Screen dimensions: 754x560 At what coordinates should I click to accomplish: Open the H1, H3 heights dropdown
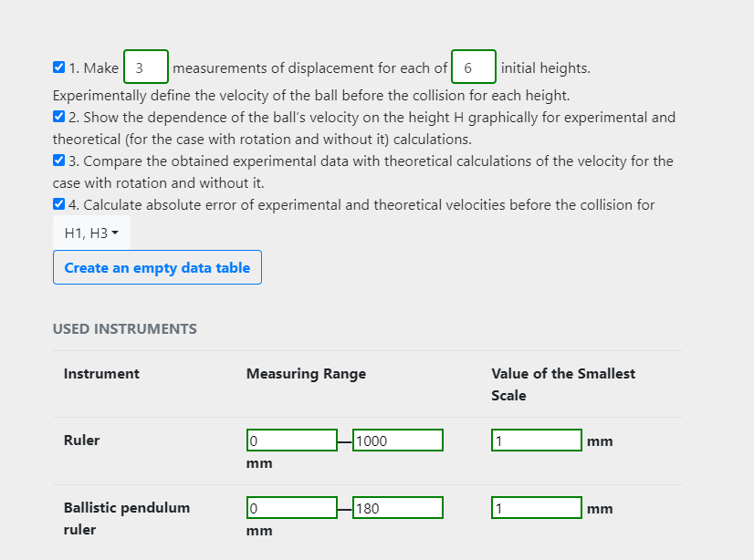click(x=90, y=233)
